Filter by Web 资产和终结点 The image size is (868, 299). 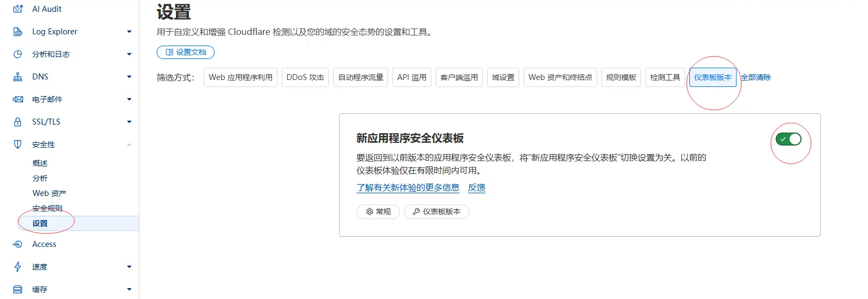pyautogui.click(x=560, y=77)
